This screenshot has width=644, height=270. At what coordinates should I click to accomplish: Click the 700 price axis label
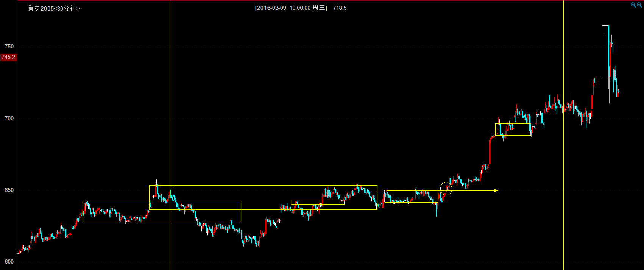click(x=9, y=119)
